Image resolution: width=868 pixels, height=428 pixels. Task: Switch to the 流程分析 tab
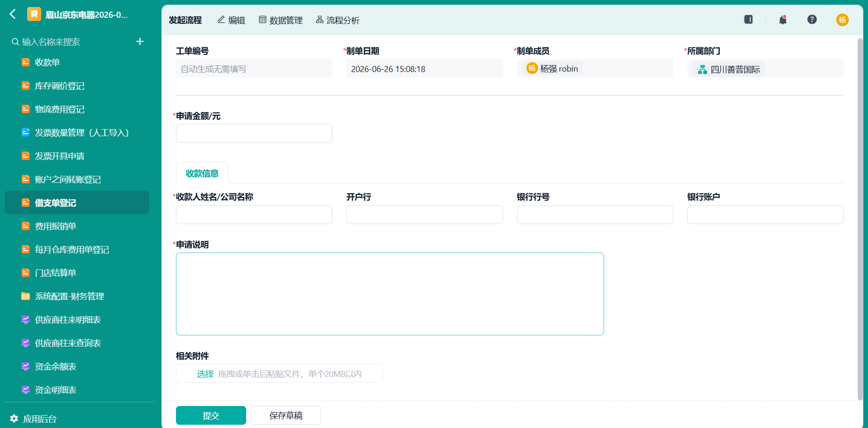pos(337,20)
